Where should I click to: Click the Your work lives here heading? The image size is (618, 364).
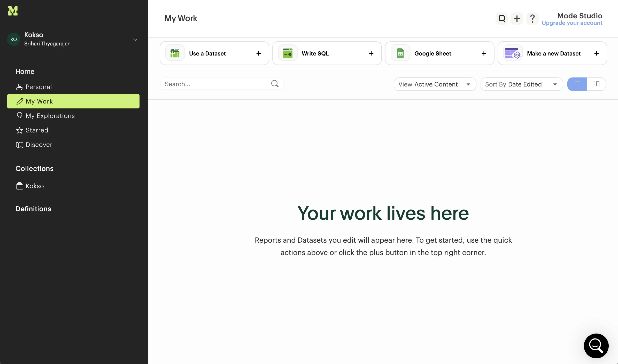[383, 213]
